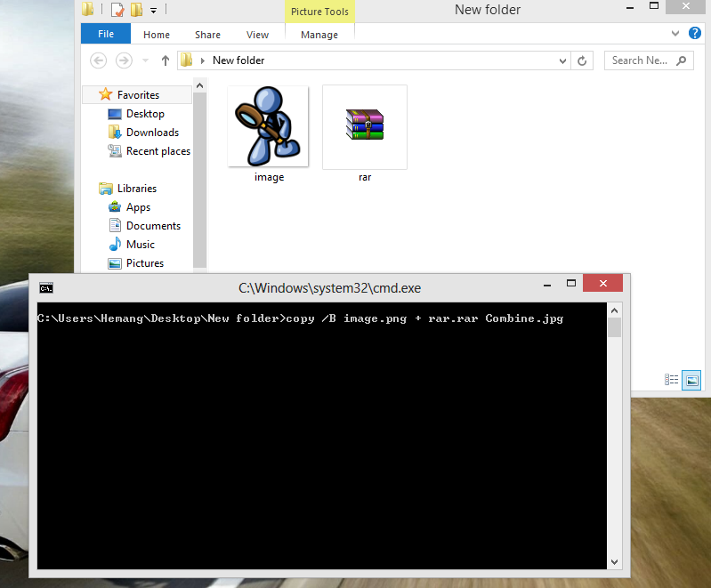Viewport: 711px width, 588px height.
Task: Maximize the cmd.exe window
Action: click(x=571, y=284)
